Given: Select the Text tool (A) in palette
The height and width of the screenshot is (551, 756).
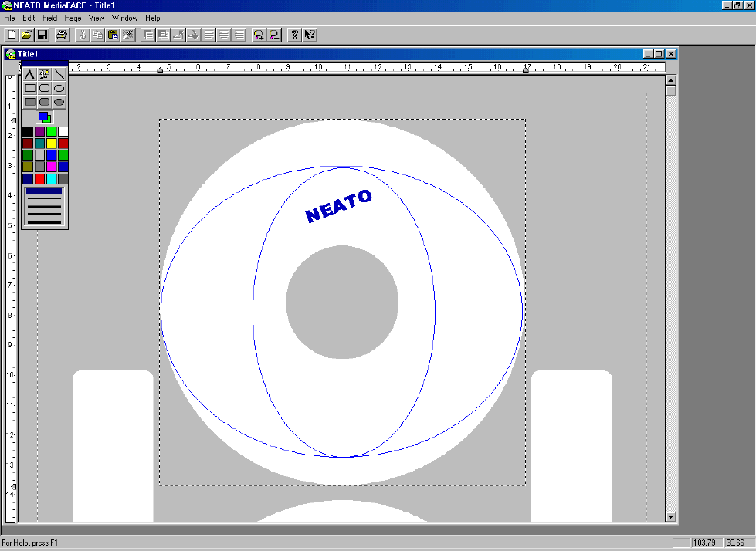Looking at the screenshot, I should (x=30, y=75).
